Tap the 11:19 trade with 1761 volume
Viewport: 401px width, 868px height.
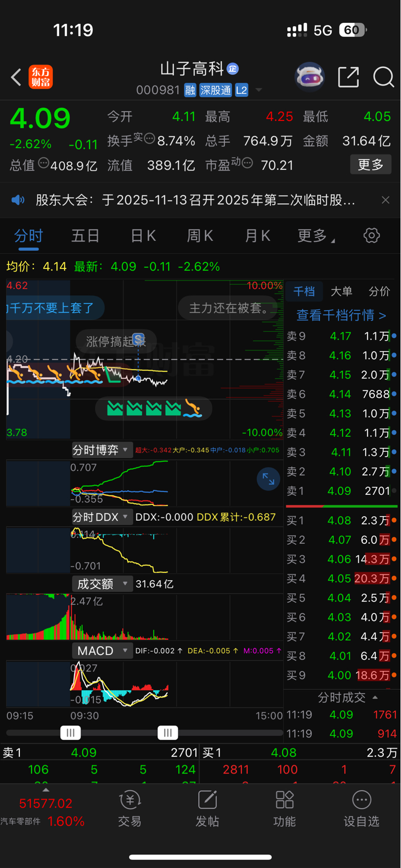[x=342, y=715]
